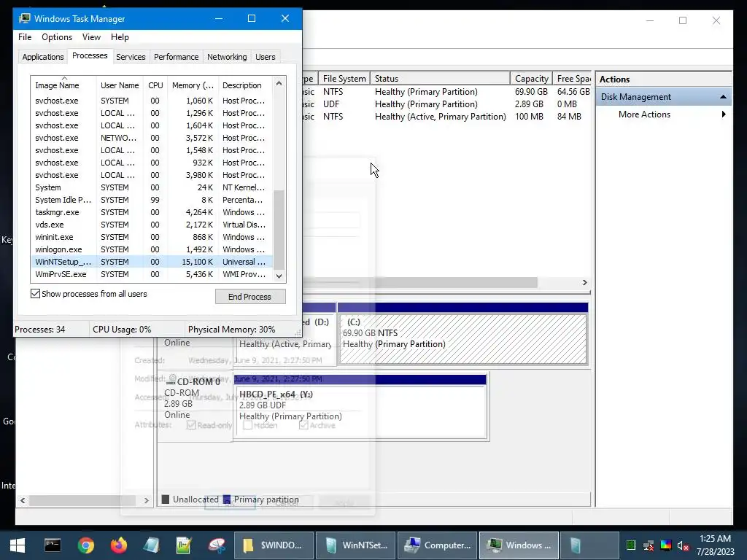The height and width of the screenshot is (560, 747).
Task: Toggle Show processes from all users
Action: [35, 294]
